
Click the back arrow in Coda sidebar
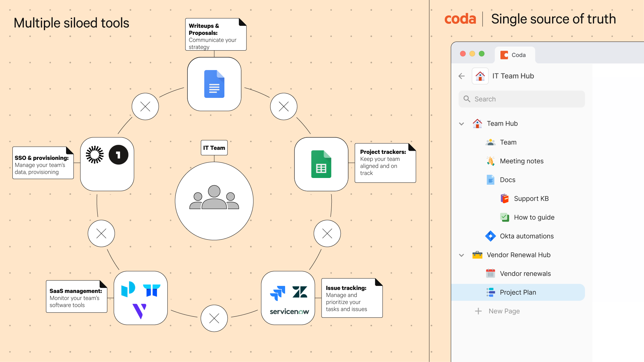[462, 76]
